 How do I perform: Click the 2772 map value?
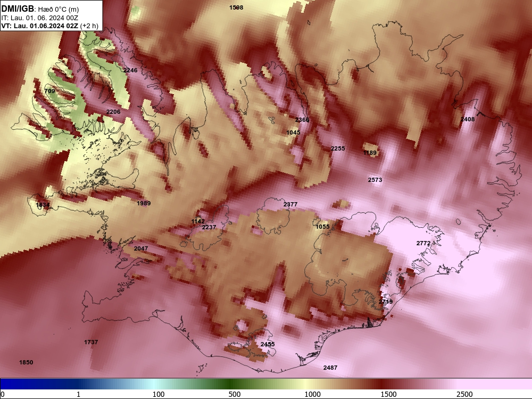click(x=423, y=243)
